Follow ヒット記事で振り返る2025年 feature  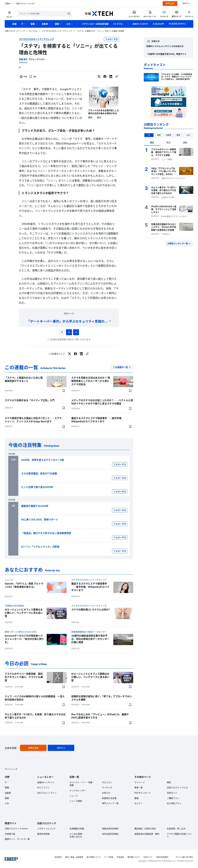pos(120,492)
